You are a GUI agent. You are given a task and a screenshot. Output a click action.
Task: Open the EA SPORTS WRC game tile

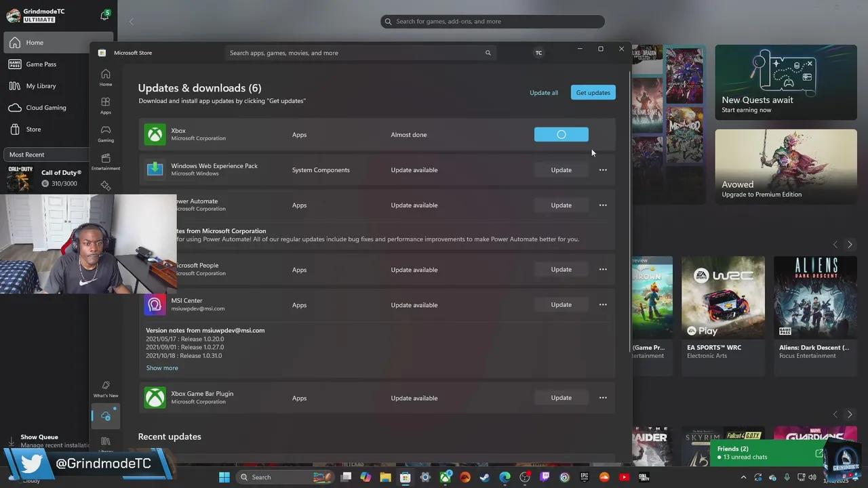tap(723, 316)
